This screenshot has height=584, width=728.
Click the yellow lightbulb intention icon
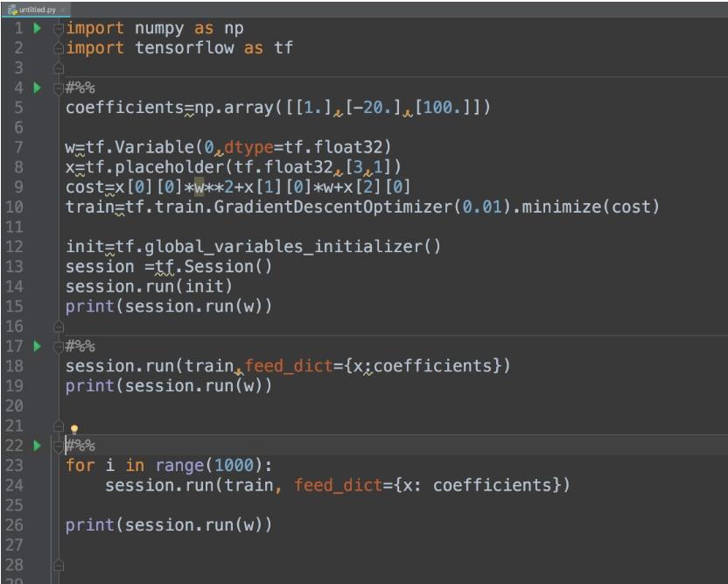(x=74, y=429)
